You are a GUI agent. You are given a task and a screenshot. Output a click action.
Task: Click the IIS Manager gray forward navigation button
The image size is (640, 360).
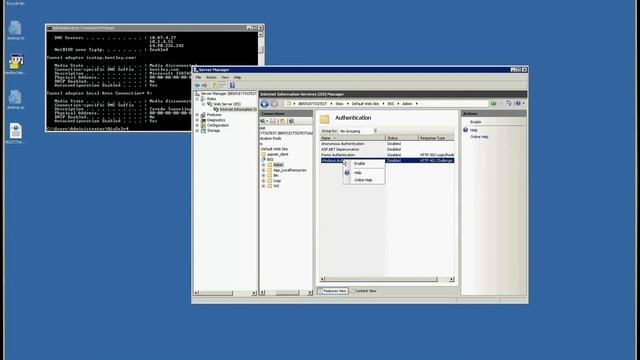coord(274,104)
